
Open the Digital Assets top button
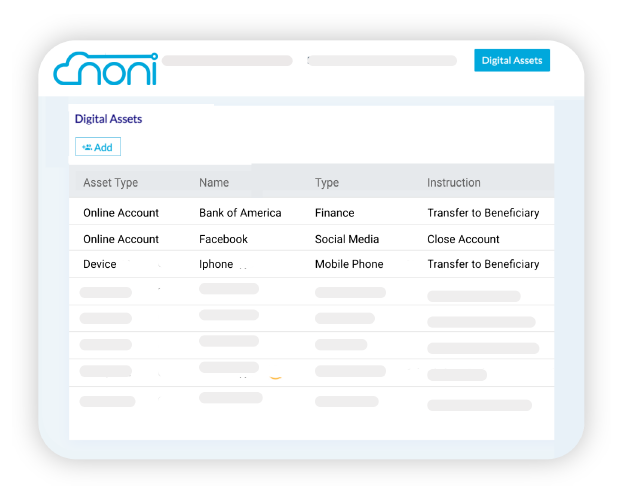point(512,60)
